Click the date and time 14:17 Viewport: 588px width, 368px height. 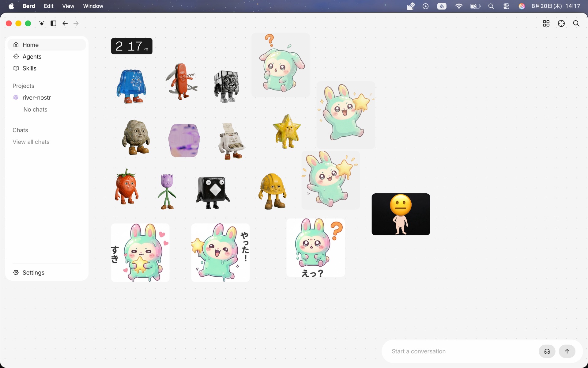[556, 6]
